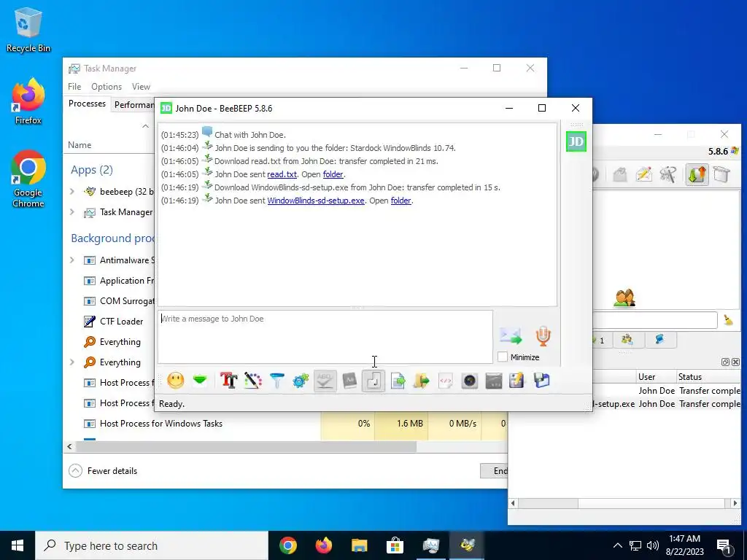The image size is (747, 560).
Task: Enable the Minimize checkbox
Action: tap(502, 357)
